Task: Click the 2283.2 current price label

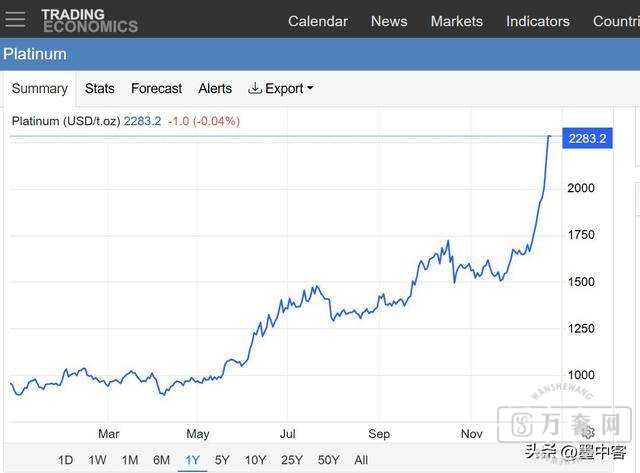Action: [x=587, y=138]
